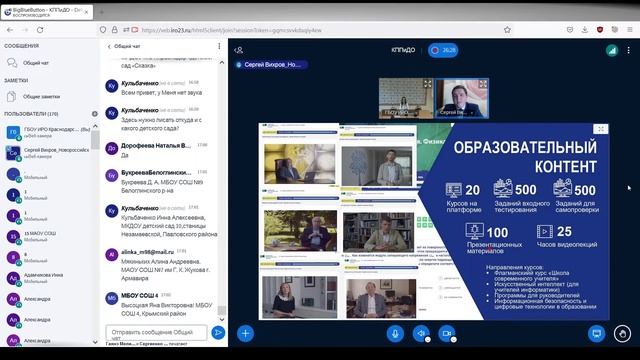Image resolution: width=640 pixels, height=360 pixels.
Task: Make the presentation slide fullscreen
Action: (x=600, y=129)
